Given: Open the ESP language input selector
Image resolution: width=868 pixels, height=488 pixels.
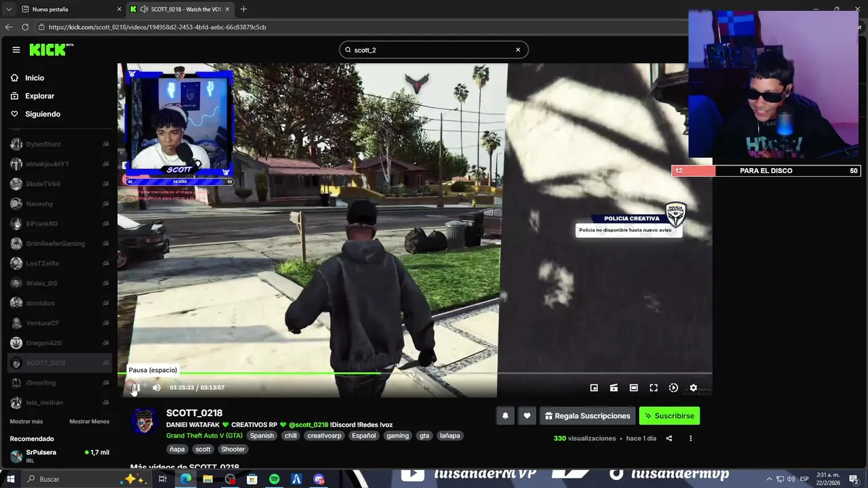Looking at the screenshot, I should point(804,479).
